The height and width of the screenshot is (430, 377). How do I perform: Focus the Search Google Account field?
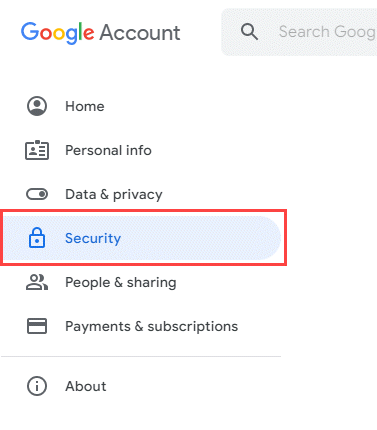327,32
